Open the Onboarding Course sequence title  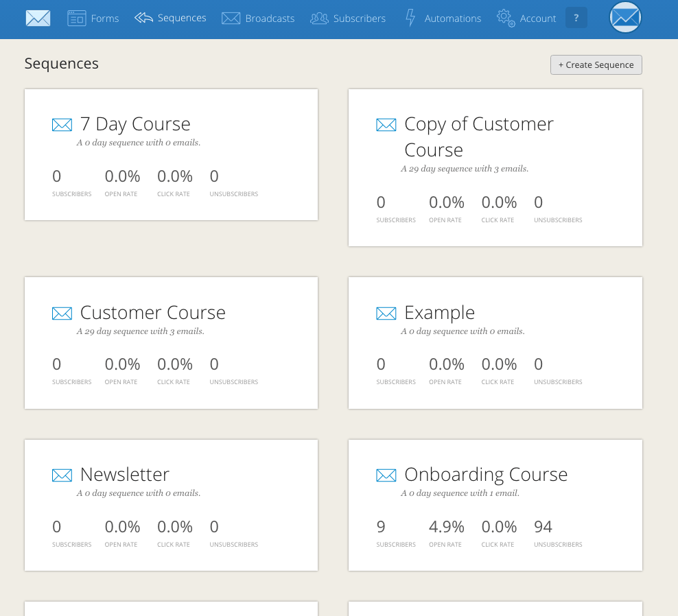pyautogui.click(x=486, y=475)
